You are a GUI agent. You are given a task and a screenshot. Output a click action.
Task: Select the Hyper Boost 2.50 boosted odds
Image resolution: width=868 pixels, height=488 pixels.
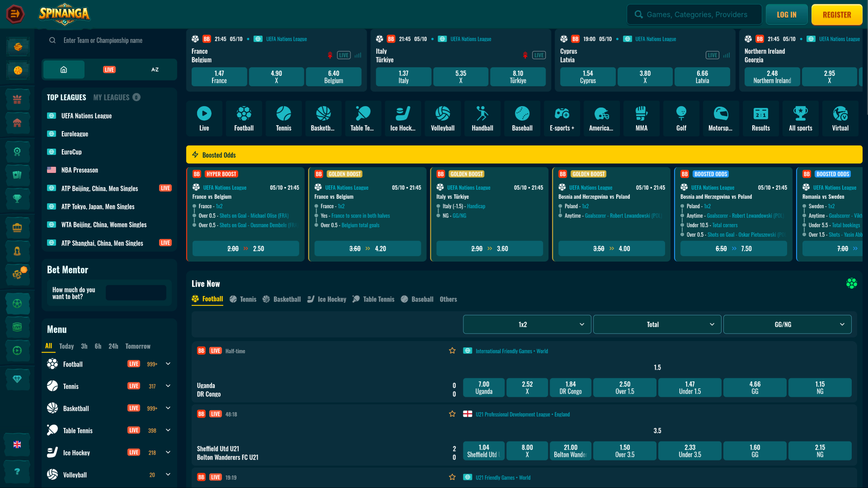click(x=245, y=249)
